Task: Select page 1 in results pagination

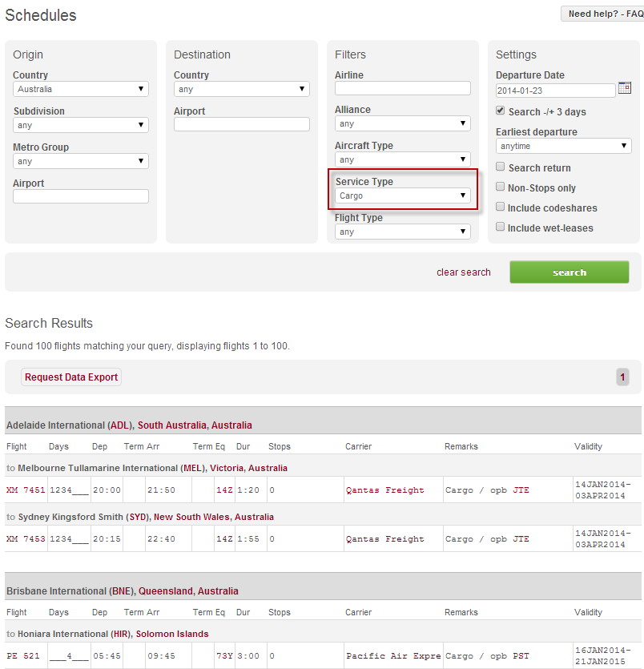Action: (622, 377)
